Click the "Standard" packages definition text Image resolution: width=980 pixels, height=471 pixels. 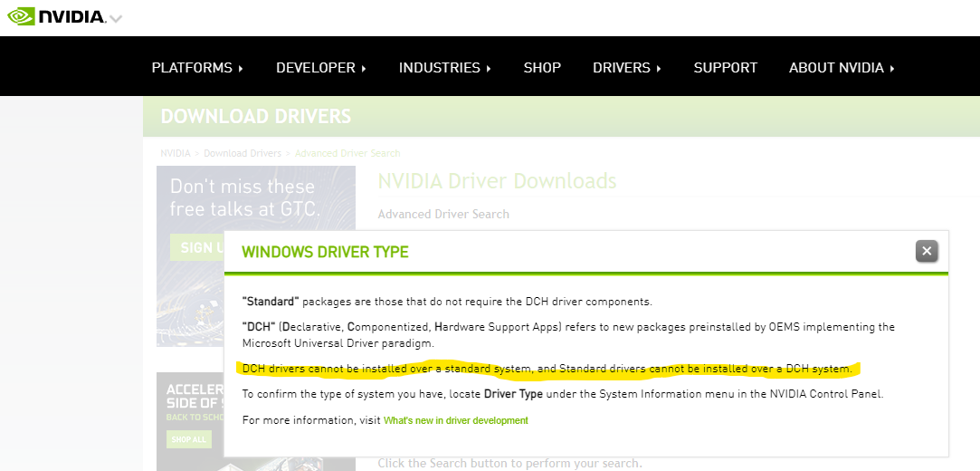447,302
